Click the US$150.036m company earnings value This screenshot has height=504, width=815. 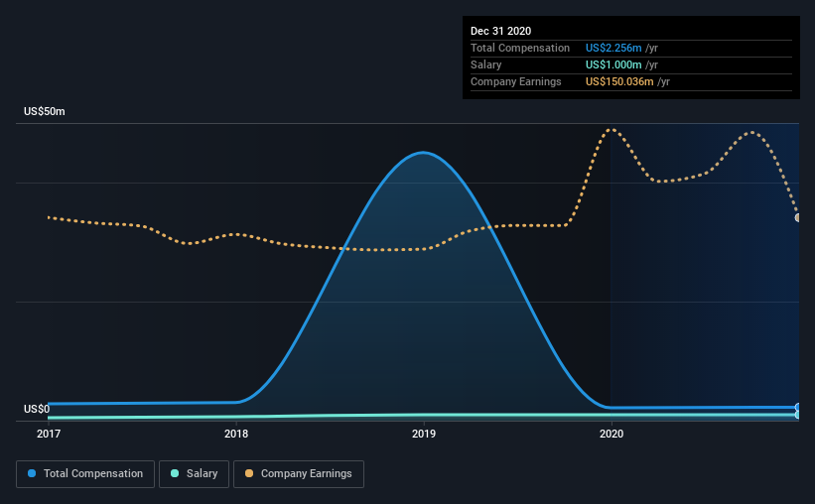(619, 82)
